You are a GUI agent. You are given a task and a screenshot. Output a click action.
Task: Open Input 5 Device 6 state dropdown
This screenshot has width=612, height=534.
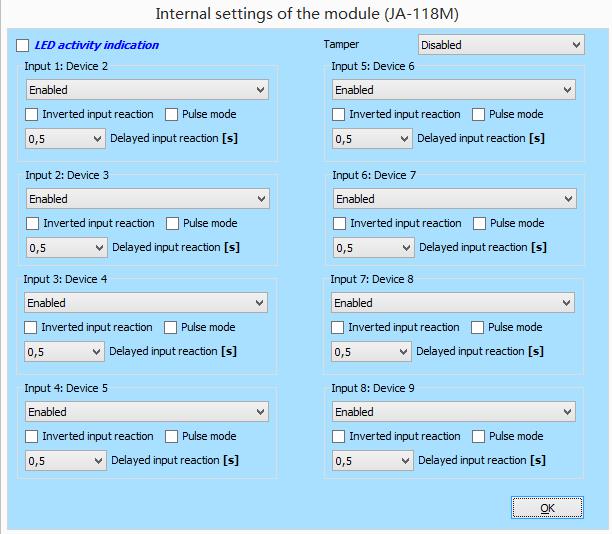coord(454,90)
